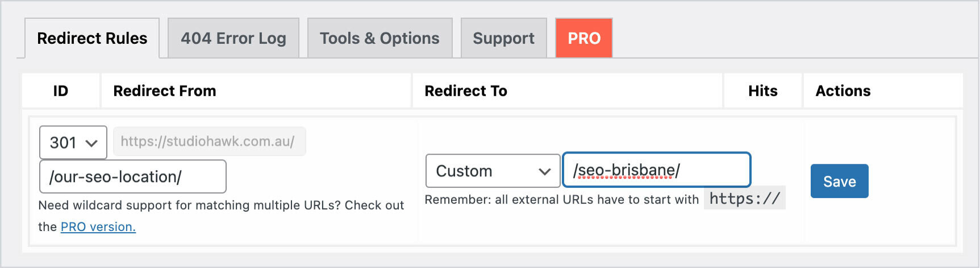This screenshot has height=268, width=980.
Task: Click the Actions column header
Action: [x=843, y=91]
